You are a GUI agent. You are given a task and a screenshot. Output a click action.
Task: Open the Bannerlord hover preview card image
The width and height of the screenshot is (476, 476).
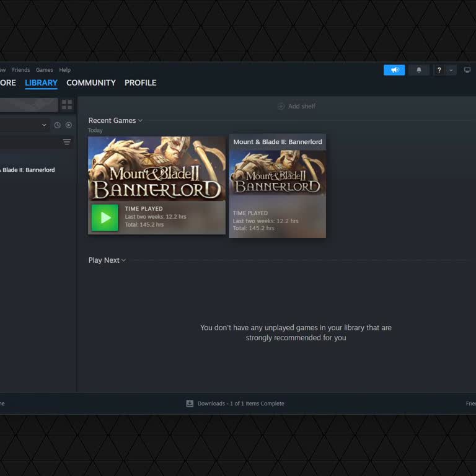coord(278,172)
